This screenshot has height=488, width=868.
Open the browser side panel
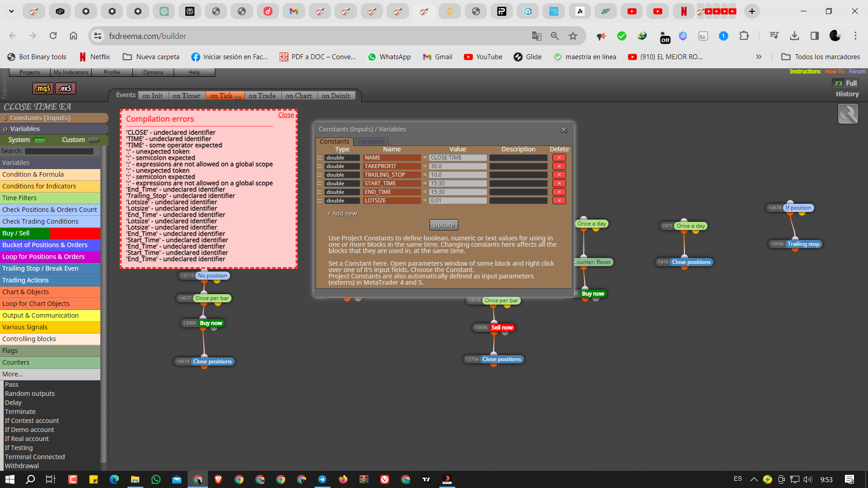click(x=815, y=36)
